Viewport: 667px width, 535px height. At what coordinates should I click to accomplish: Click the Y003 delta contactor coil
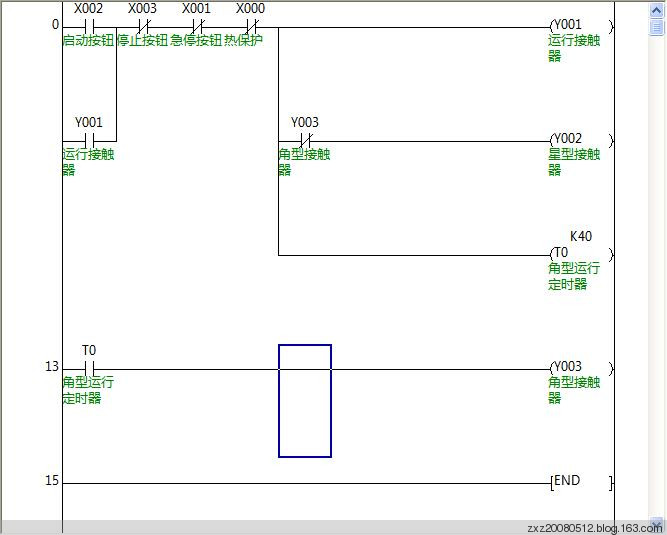580,368
